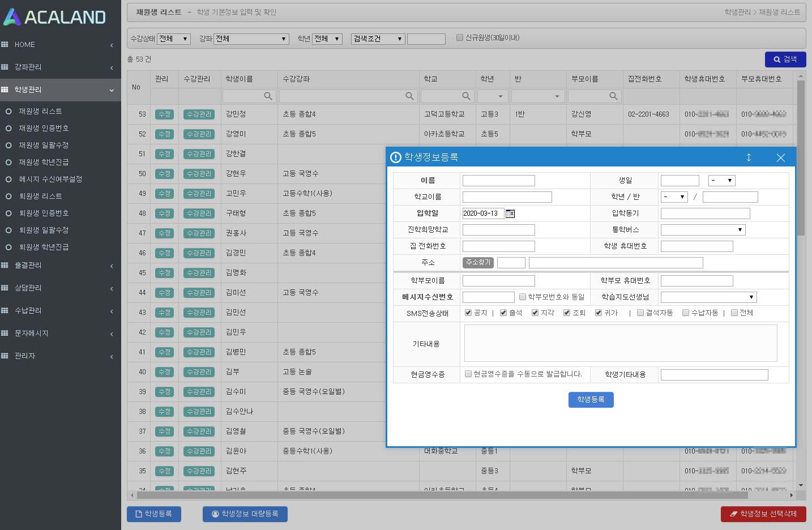812x530 pixels.
Task: Check 현금영수증을 수동으로 발급합니다 checkbox
Action: [x=468, y=374]
